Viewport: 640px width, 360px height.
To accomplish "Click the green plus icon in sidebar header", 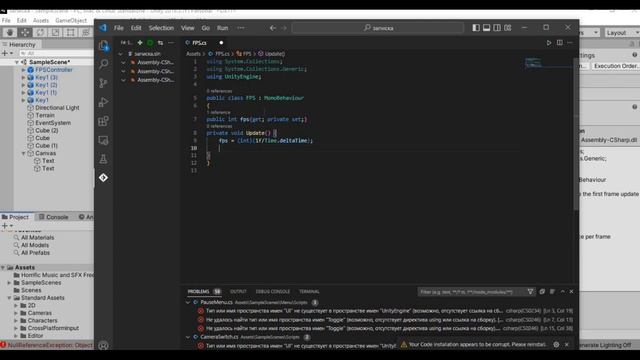I will (x=140, y=42).
